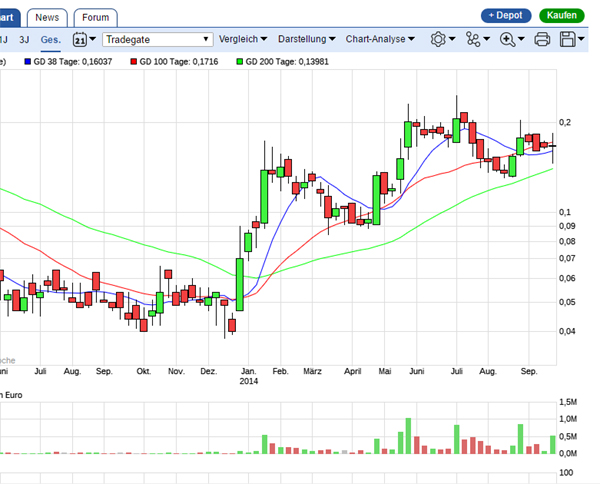Screen dimensions: 600x484
Task: Click the red GD 100 Tage swatch
Action: click(134, 62)
